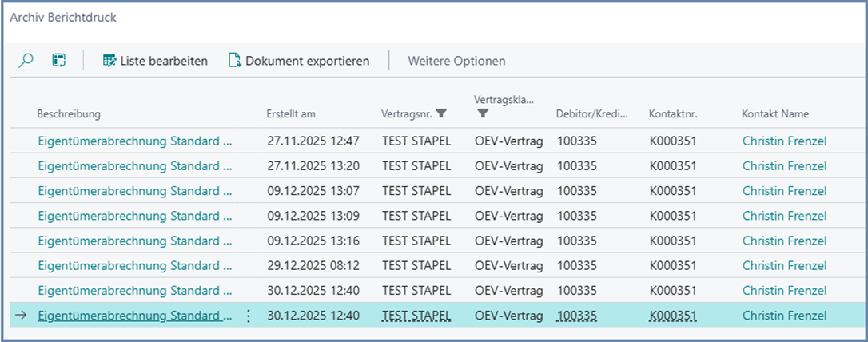
Task: Select the cell 09.12.2025 13:07
Action: click(x=313, y=191)
